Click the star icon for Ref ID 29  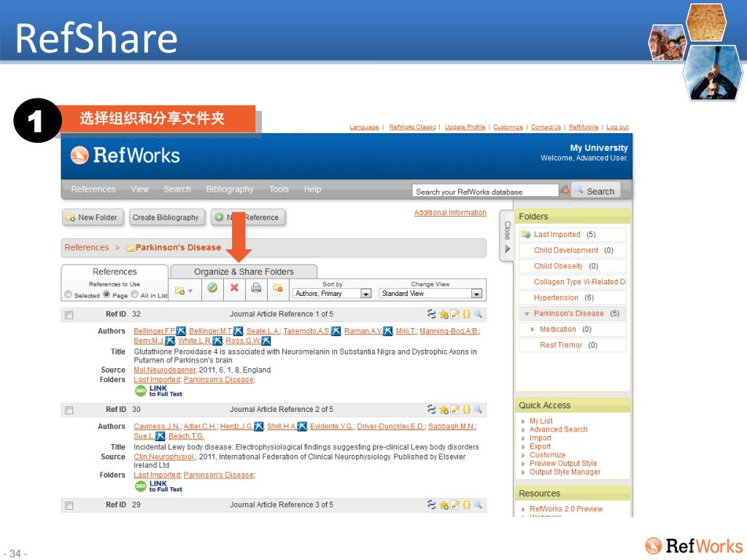(444, 505)
